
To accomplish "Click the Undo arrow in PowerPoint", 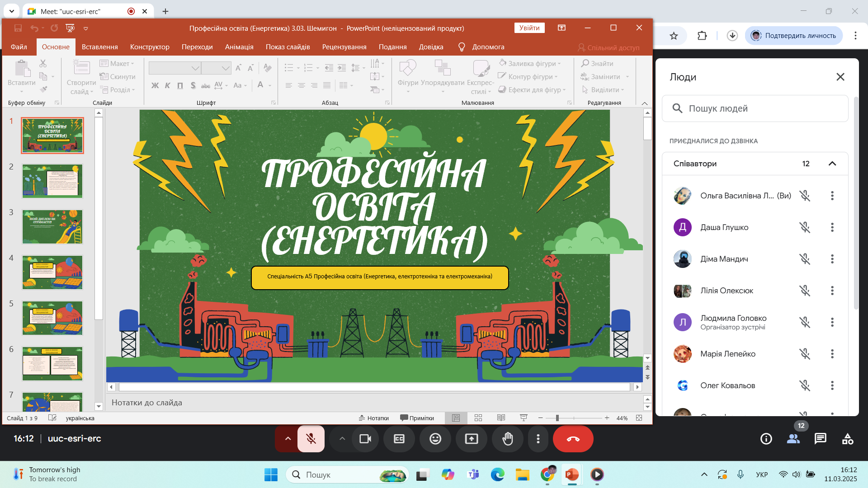I will pos(34,28).
